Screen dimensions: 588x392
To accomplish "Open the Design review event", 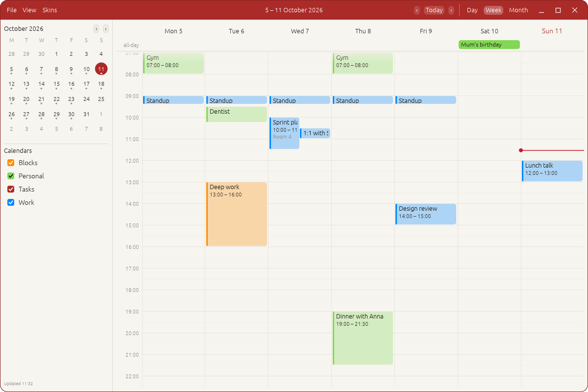I will pos(426,214).
